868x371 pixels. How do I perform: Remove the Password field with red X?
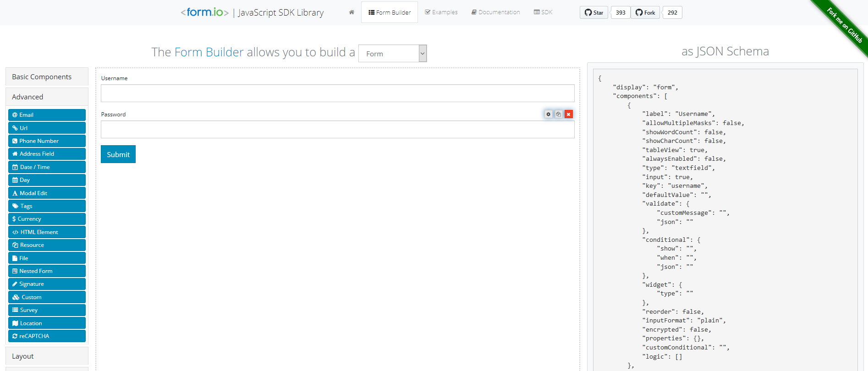click(568, 114)
